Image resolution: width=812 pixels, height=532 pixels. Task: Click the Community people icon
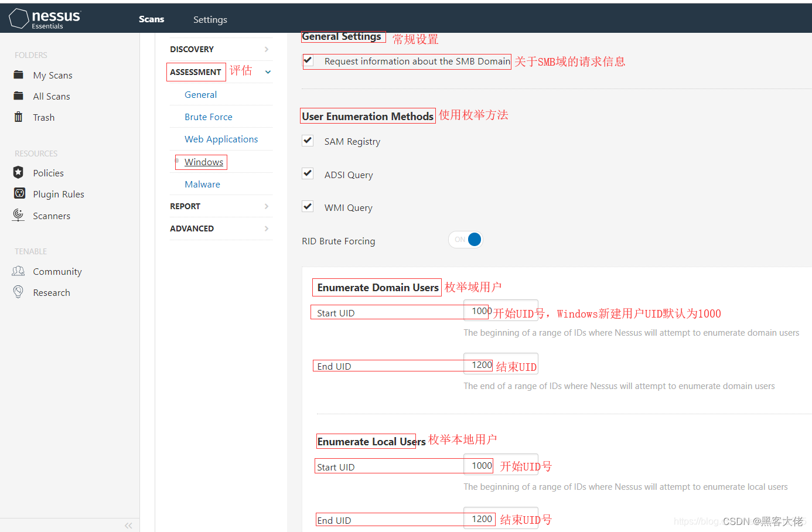tap(19, 271)
